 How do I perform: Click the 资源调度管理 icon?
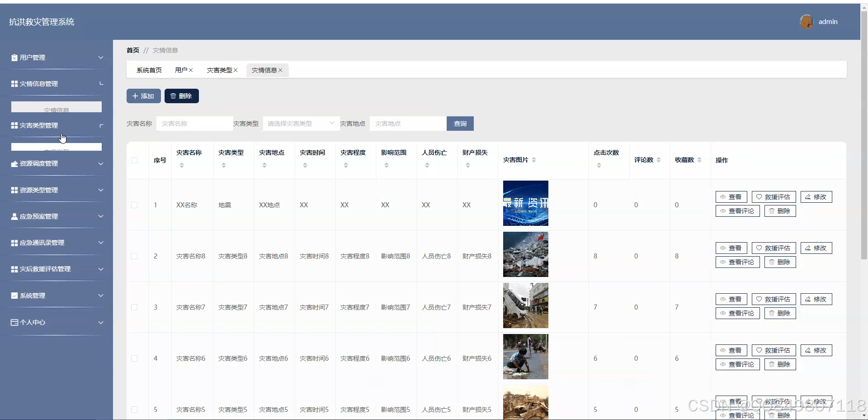(14, 163)
